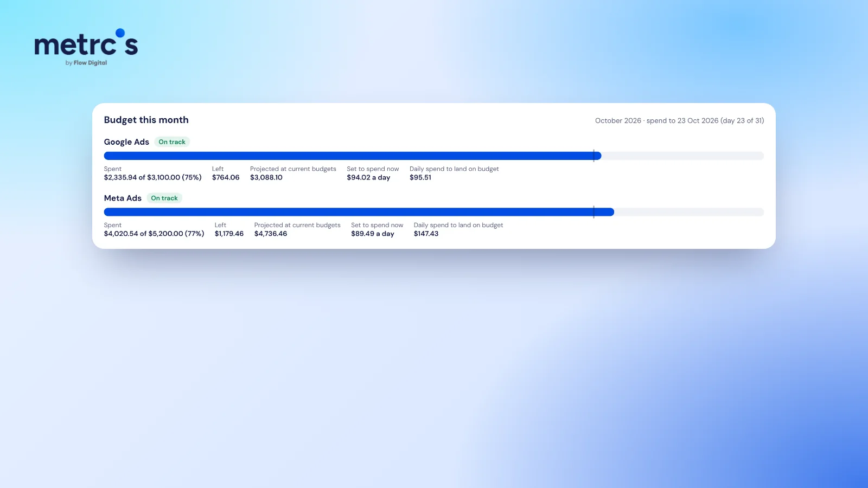
Task: Click the '$147.43' daily spend value
Action: 426,234
